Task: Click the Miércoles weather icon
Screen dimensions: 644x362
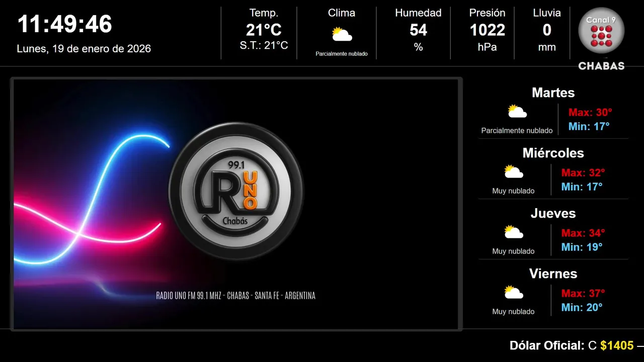Action: pos(514,172)
